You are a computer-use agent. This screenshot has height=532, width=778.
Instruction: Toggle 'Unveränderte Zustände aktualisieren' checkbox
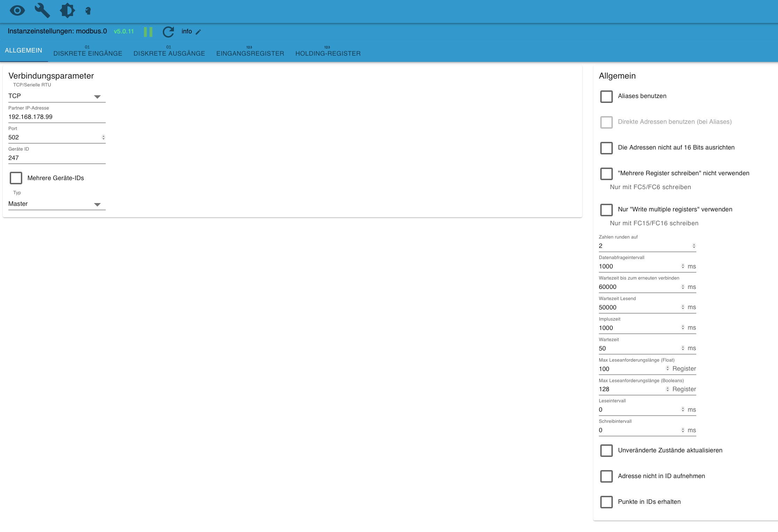[606, 450]
